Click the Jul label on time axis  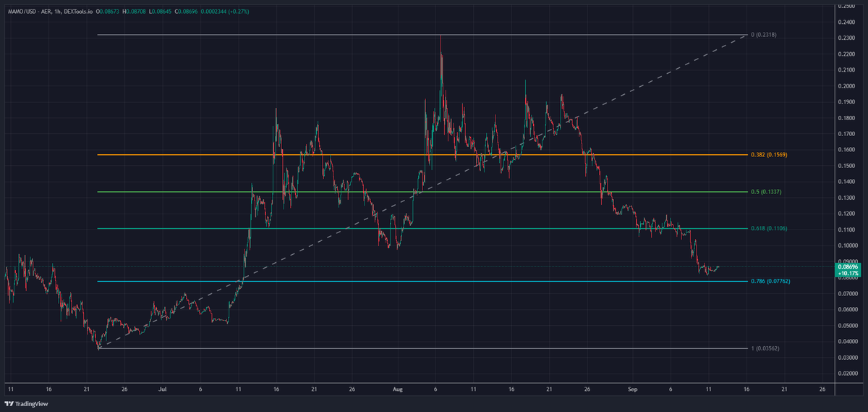click(162, 389)
